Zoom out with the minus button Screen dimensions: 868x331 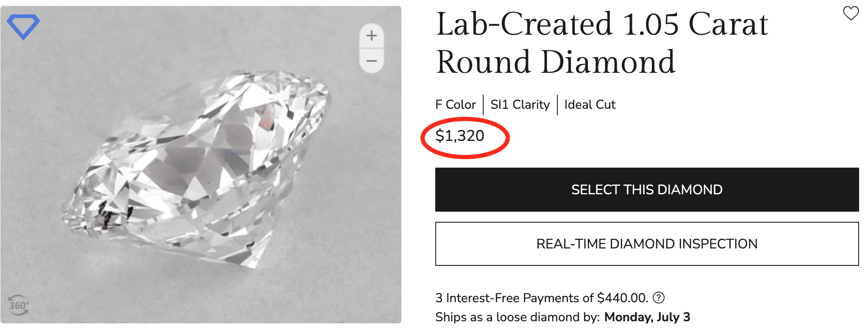(x=372, y=61)
